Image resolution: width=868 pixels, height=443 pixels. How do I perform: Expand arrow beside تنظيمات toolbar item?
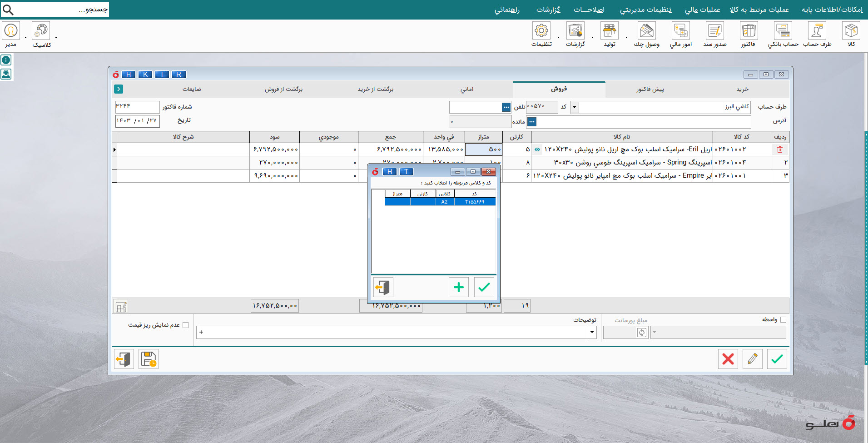click(x=558, y=38)
